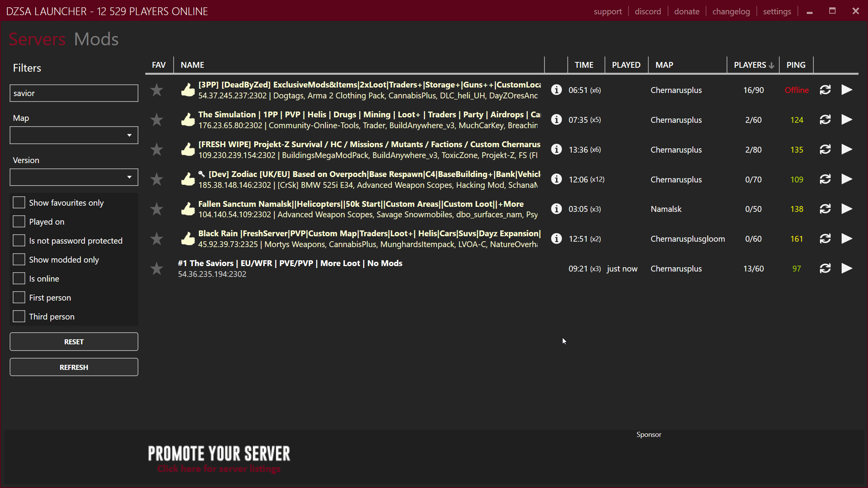Refresh the Projekt-Z Survival server ping
Image resolution: width=868 pixels, height=488 pixels.
click(825, 149)
